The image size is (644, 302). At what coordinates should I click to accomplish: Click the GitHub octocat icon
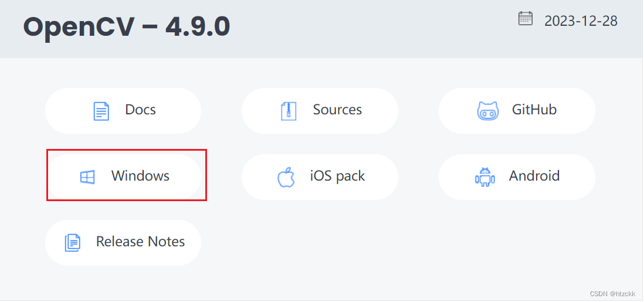487,111
